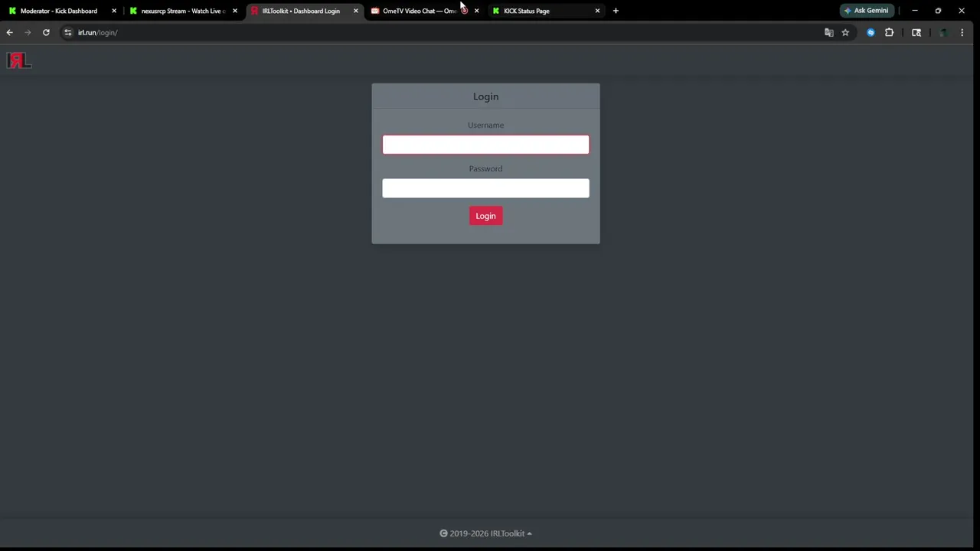The image size is (980, 551).
Task: Go back to previous page
Action: point(9,32)
